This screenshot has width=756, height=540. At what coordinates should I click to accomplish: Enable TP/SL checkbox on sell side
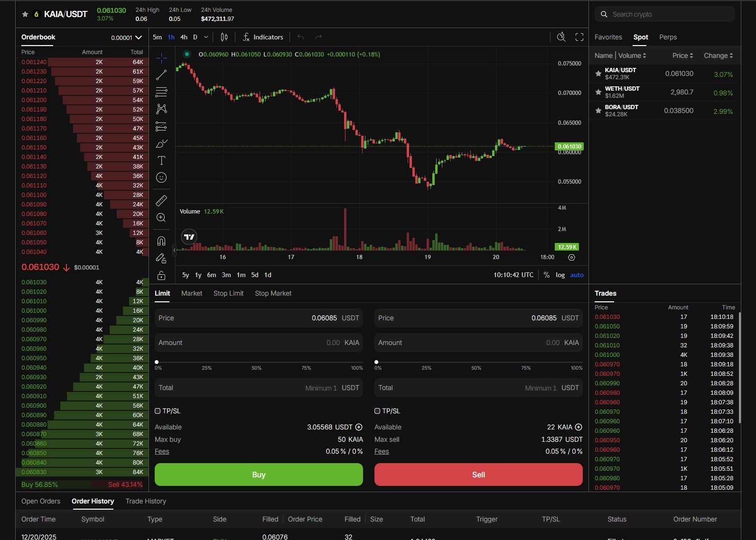point(377,411)
